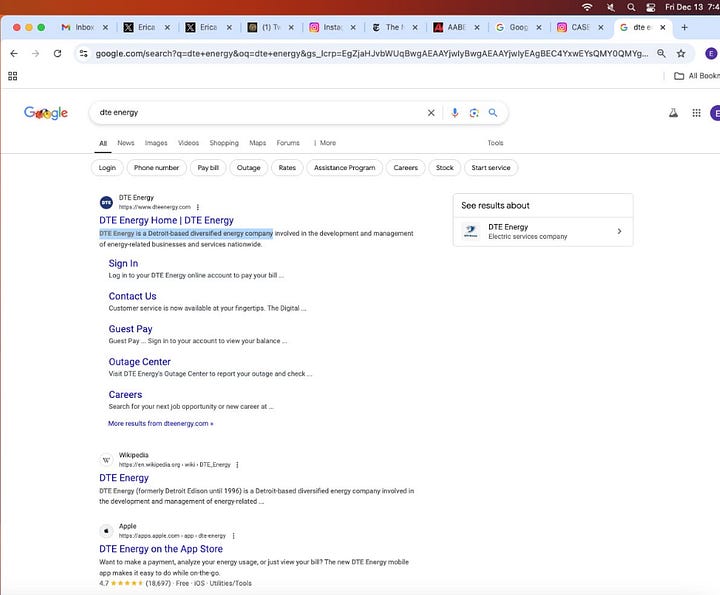Click the browser address bar URL
Screen dimensions: 720x595
pyautogui.click(x=371, y=54)
